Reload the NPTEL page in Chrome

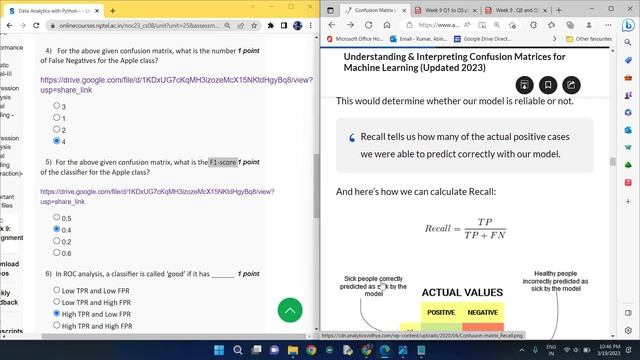coord(36,25)
